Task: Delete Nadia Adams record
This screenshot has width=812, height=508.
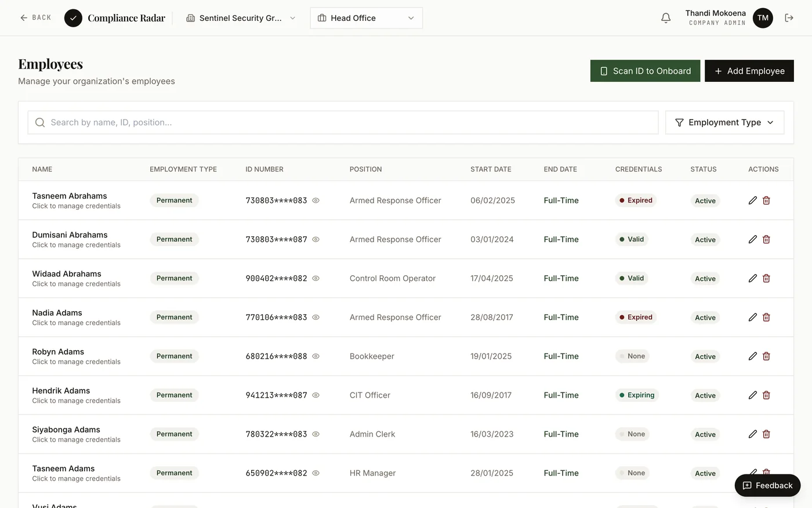Action: pos(766,317)
